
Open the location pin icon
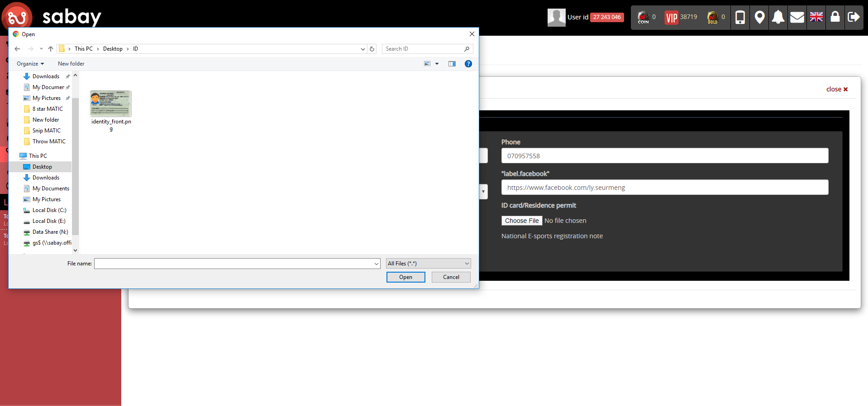pos(759,17)
